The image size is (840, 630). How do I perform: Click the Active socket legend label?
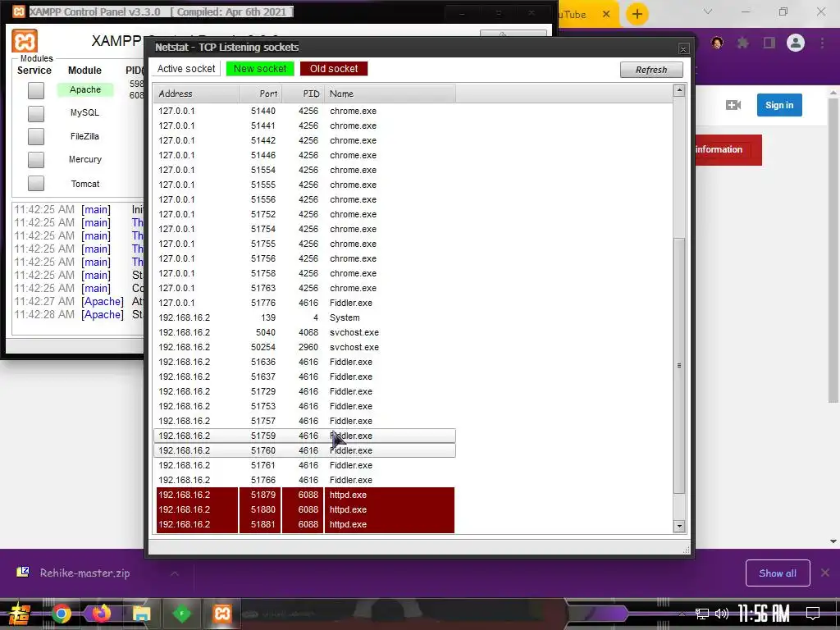[186, 69]
